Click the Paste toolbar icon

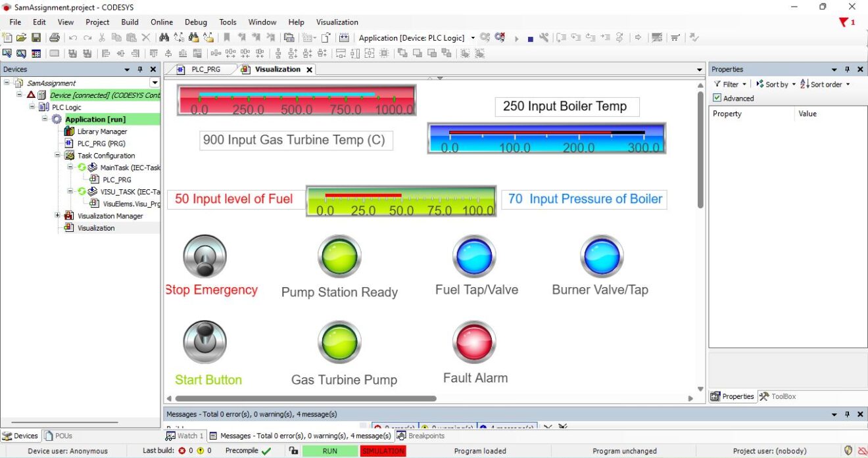130,37
